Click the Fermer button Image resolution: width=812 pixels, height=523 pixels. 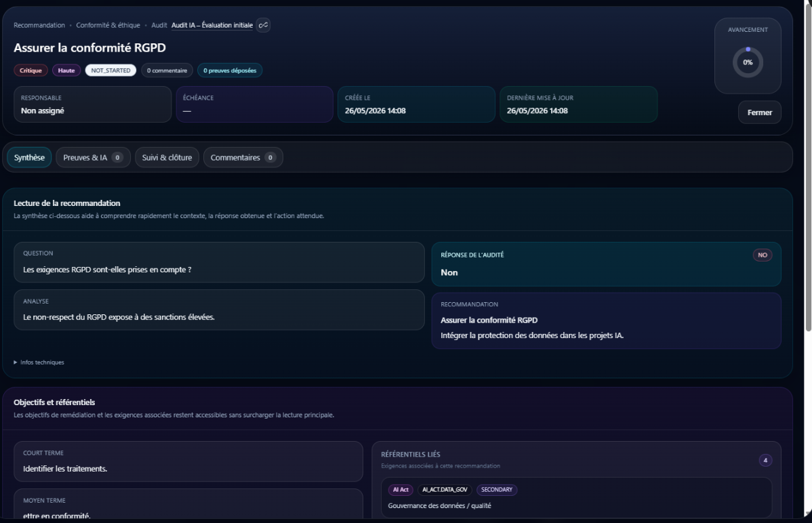pos(759,112)
